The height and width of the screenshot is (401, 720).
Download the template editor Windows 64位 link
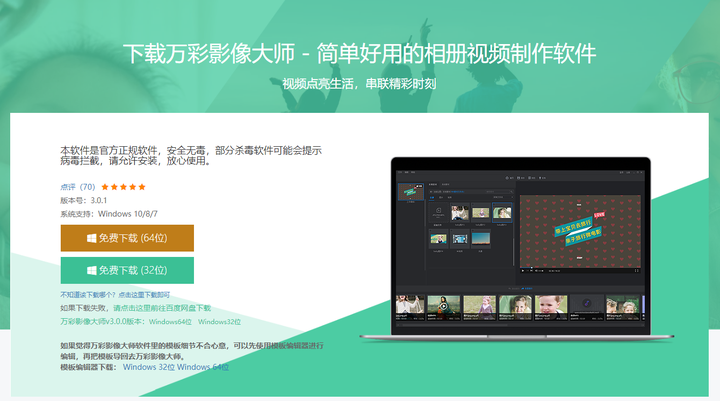(203, 367)
